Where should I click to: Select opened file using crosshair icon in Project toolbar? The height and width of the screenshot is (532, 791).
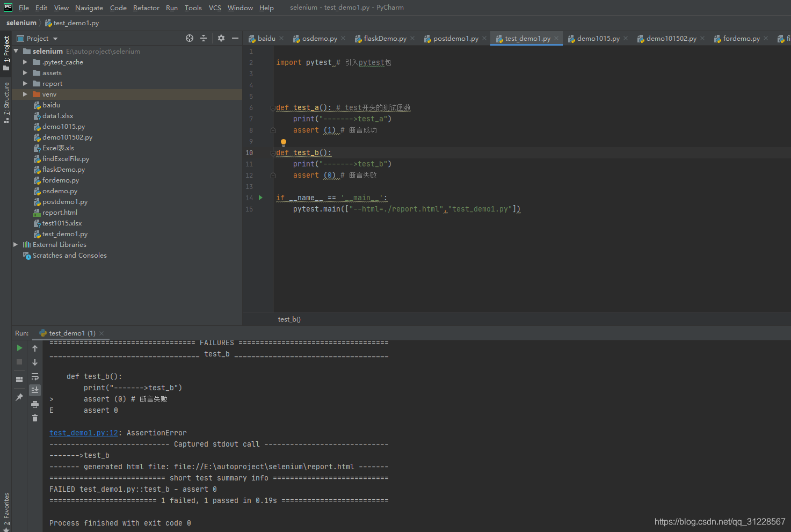coord(189,38)
